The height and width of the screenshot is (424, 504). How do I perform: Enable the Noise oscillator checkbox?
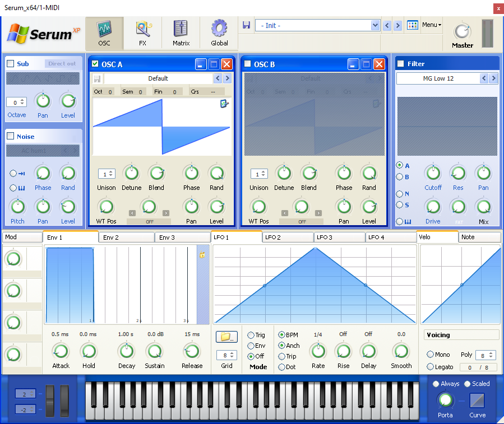10,136
